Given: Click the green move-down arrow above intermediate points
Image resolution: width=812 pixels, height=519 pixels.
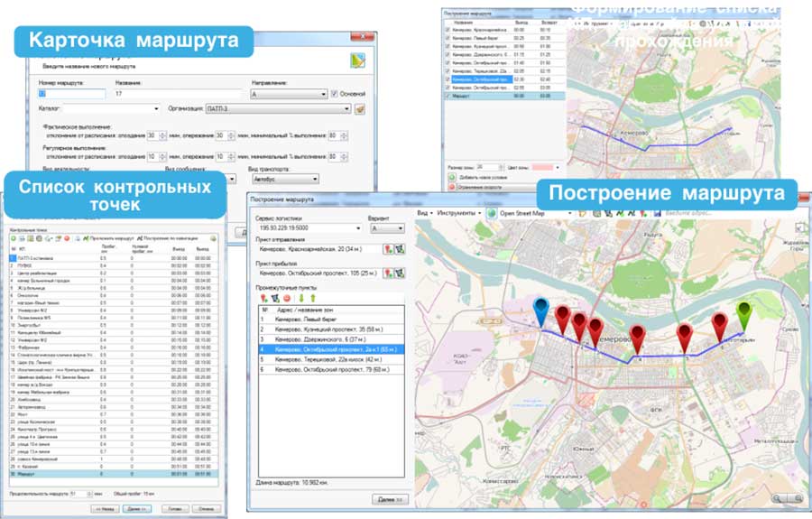Looking at the screenshot, I should pos(300,297).
